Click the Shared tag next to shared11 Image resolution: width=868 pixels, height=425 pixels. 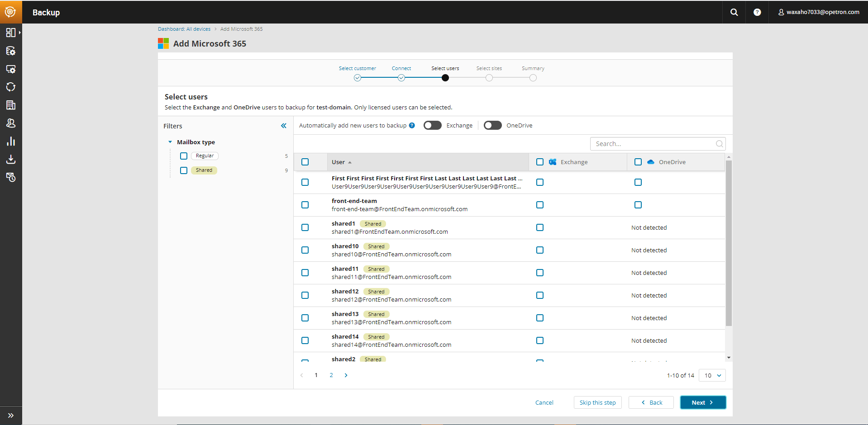pos(377,269)
